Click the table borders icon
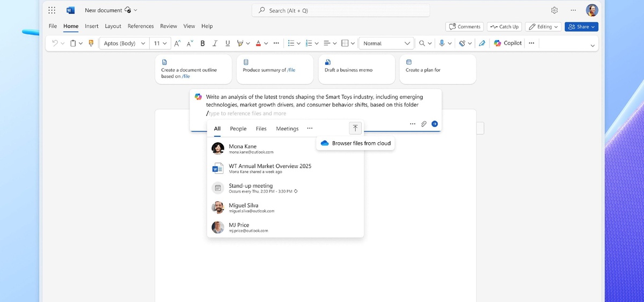 [345, 43]
